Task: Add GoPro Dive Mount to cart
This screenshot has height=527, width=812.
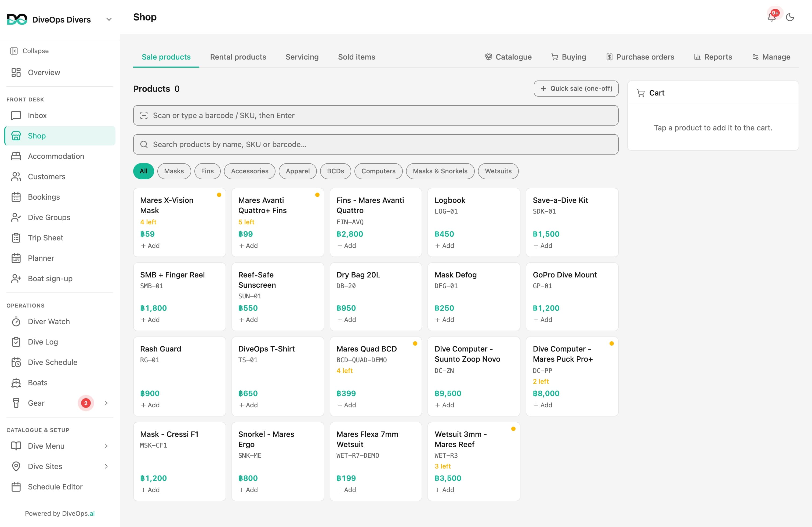Action: pyautogui.click(x=543, y=320)
